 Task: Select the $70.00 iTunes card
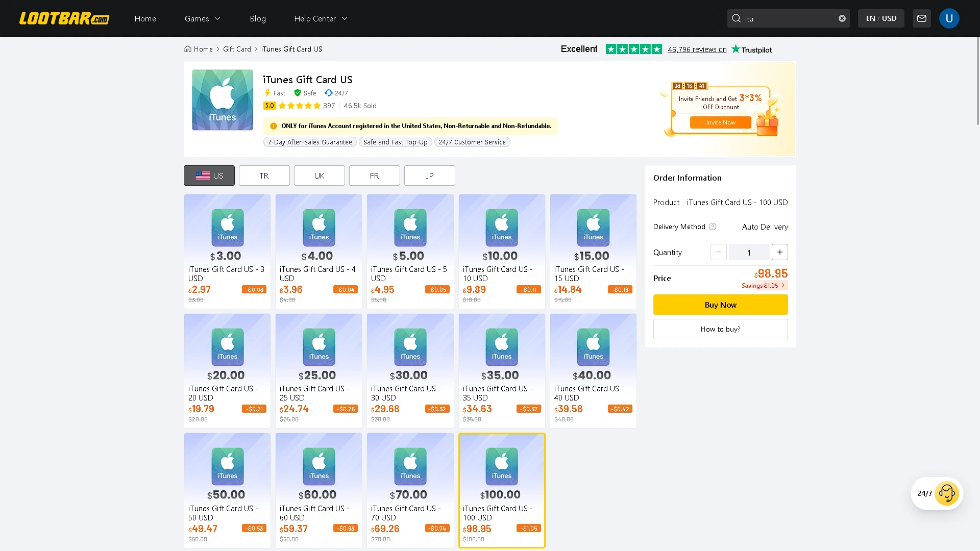(410, 490)
